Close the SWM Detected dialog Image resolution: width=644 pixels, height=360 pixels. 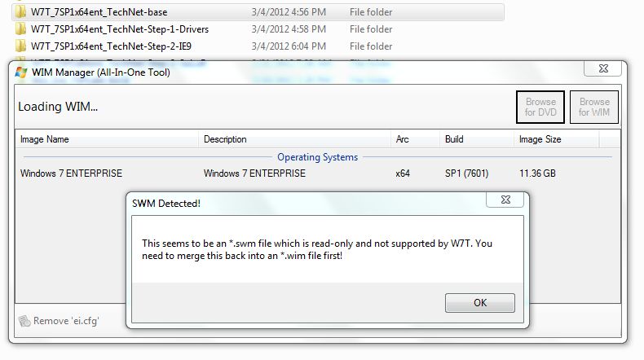click(x=505, y=200)
